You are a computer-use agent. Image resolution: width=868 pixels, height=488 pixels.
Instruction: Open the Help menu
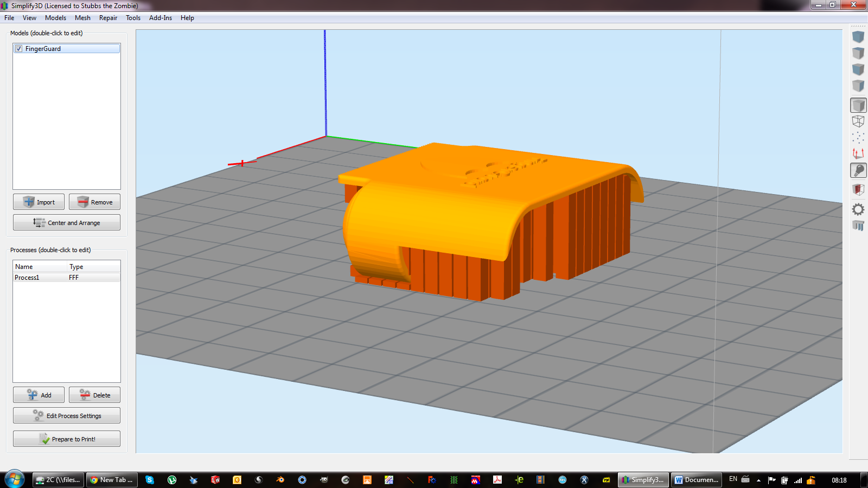tap(187, 18)
